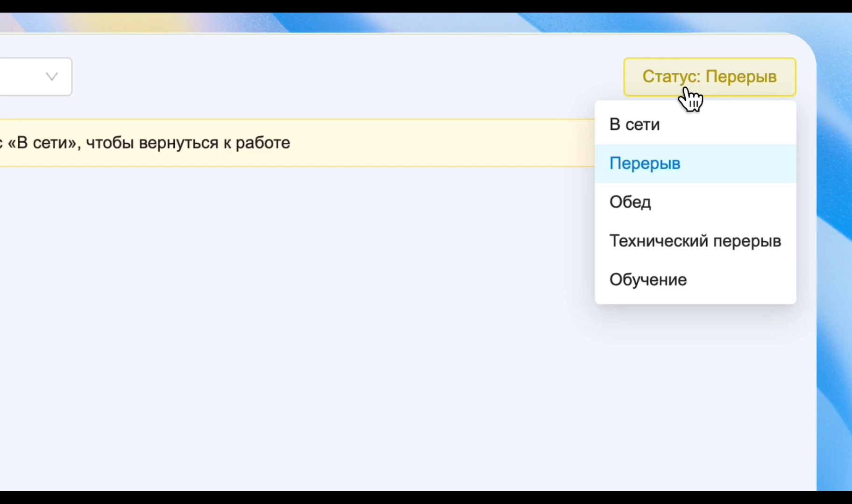Image resolution: width=852 pixels, height=504 pixels.
Task: Set status to «Обучение»
Action: click(696, 280)
